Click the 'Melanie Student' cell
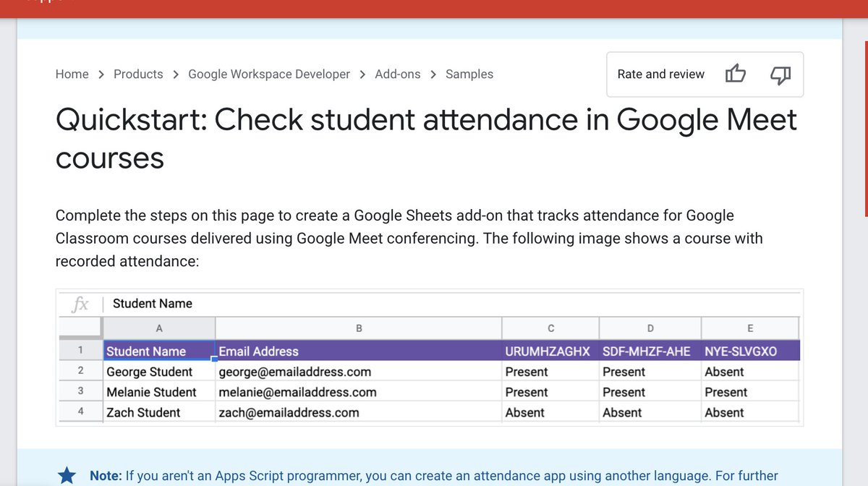Image resolution: width=868 pixels, height=486 pixels. [159, 391]
